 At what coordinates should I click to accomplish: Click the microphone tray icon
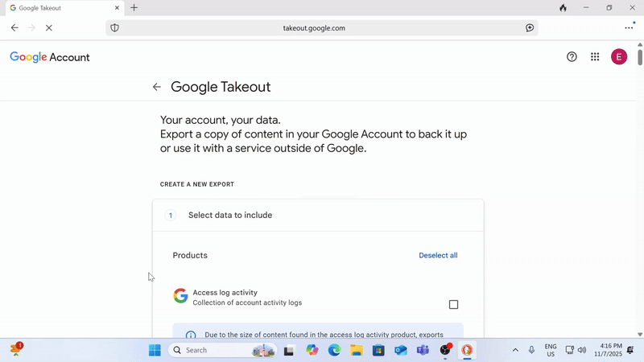[x=531, y=350]
